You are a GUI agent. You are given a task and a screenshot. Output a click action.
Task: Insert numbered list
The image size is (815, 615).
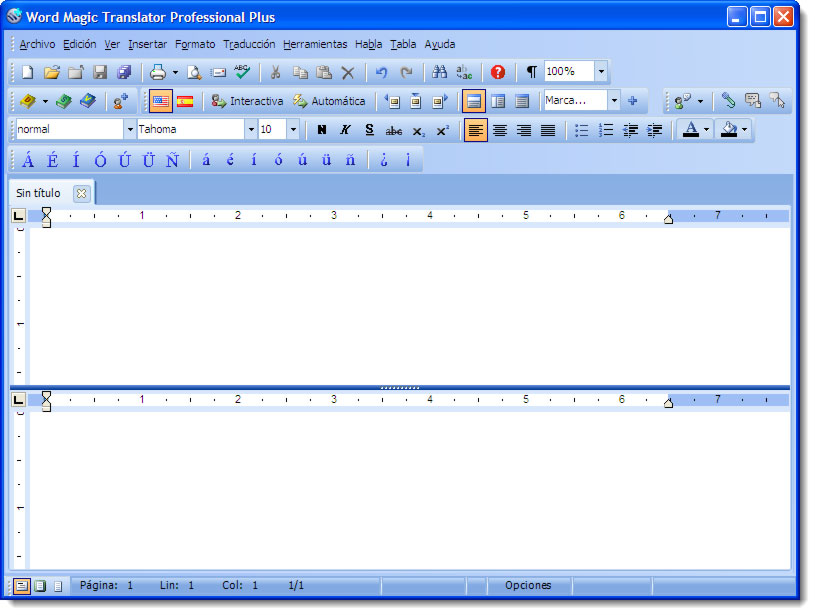pyautogui.click(x=606, y=130)
